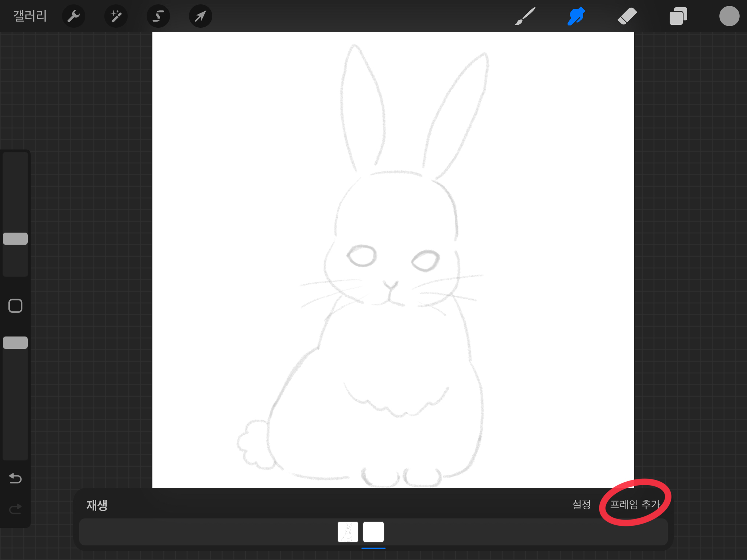Viewport: 747px width, 560px height.
Task: Select the rabbit sketch frame thumbnail
Action: point(348,532)
